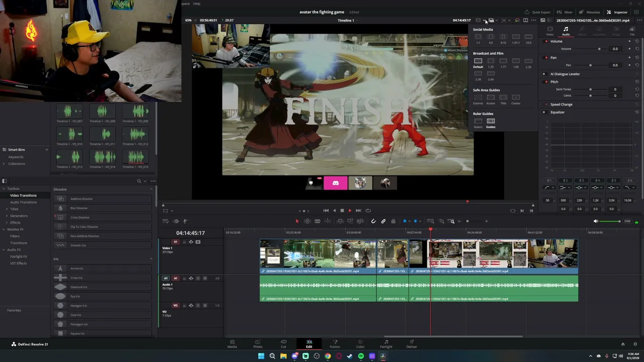Open Spotify from the Windows taskbar
The height and width of the screenshot is (362, 644).
(x=361, y=356)
